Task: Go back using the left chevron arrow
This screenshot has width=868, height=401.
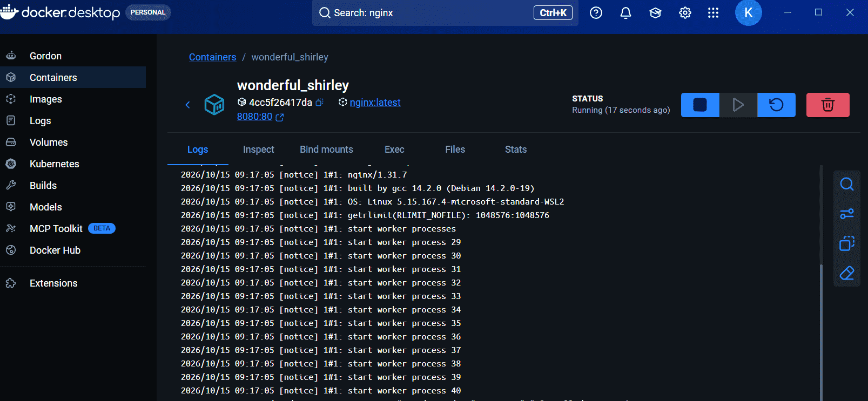Action: point(188,105)
